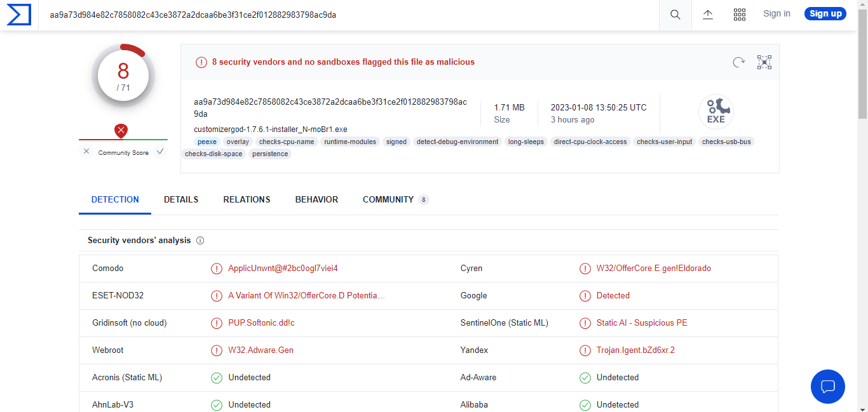
Task: Click the checks-usb-bus tag
Action: [x=726, y=142]
